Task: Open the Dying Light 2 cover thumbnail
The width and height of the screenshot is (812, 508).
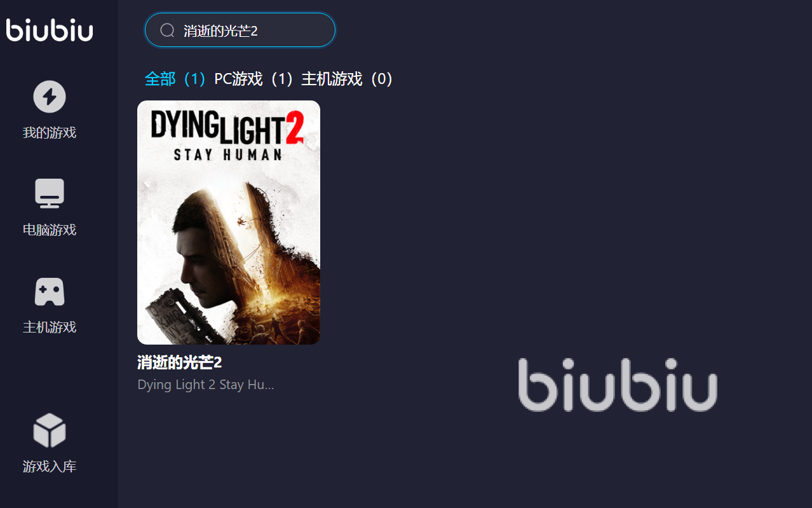Action: [x=229, y=223]
